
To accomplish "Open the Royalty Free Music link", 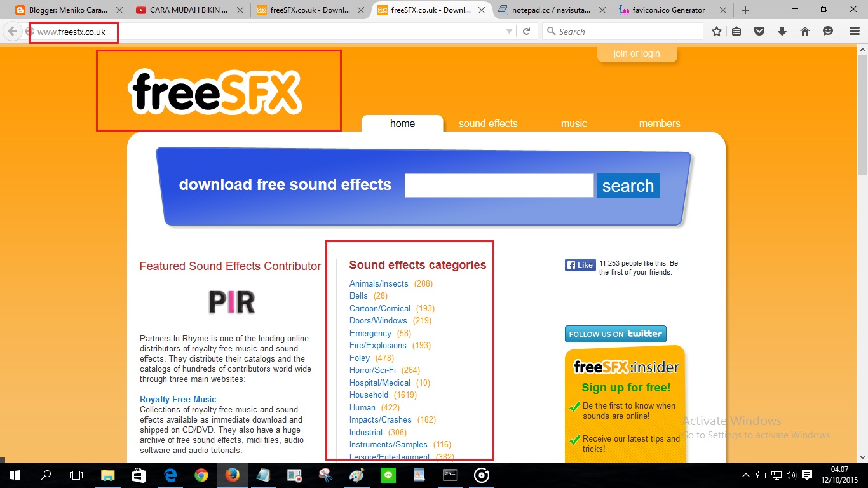I will click(178, 399).
